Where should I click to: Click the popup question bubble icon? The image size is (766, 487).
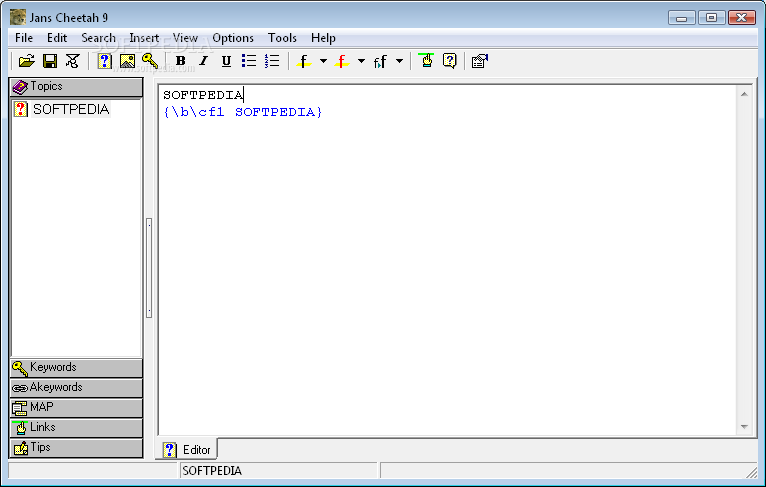click(449, 61)
